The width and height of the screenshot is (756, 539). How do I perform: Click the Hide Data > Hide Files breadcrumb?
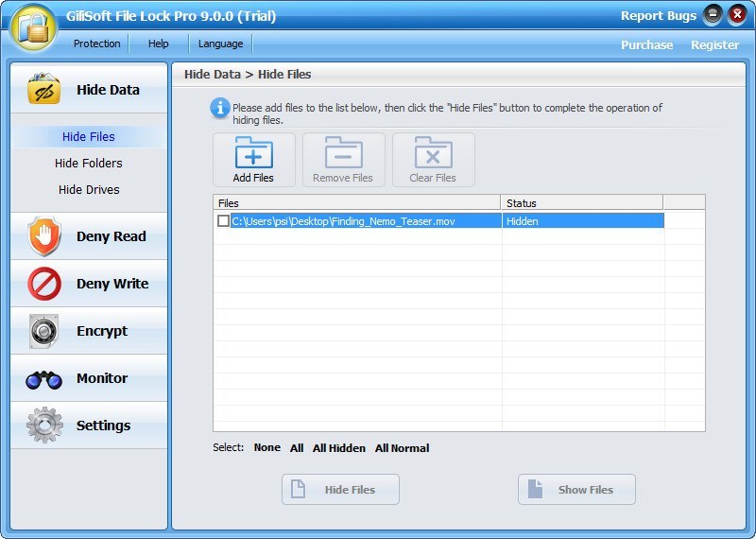[x=248, y=75]
